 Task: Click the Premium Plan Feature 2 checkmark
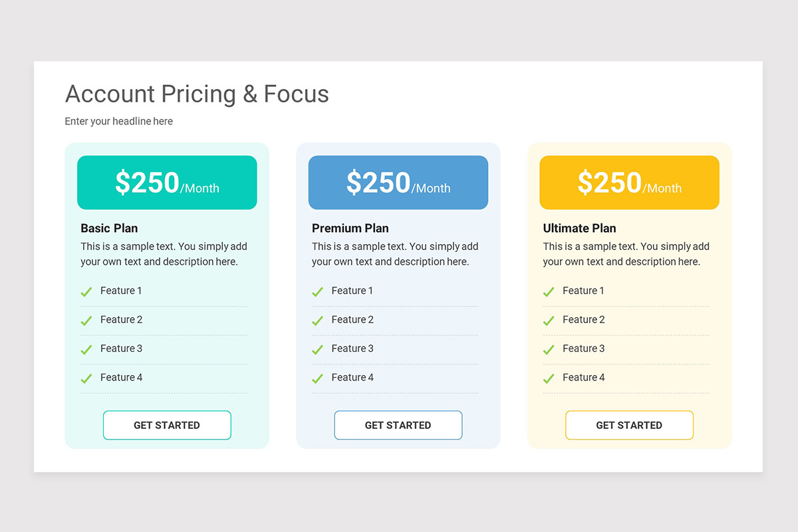[x=317, y=321]
